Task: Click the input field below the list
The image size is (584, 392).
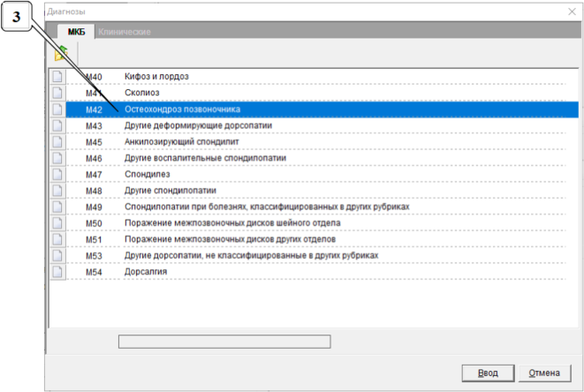Action: (x=224, y=341)
